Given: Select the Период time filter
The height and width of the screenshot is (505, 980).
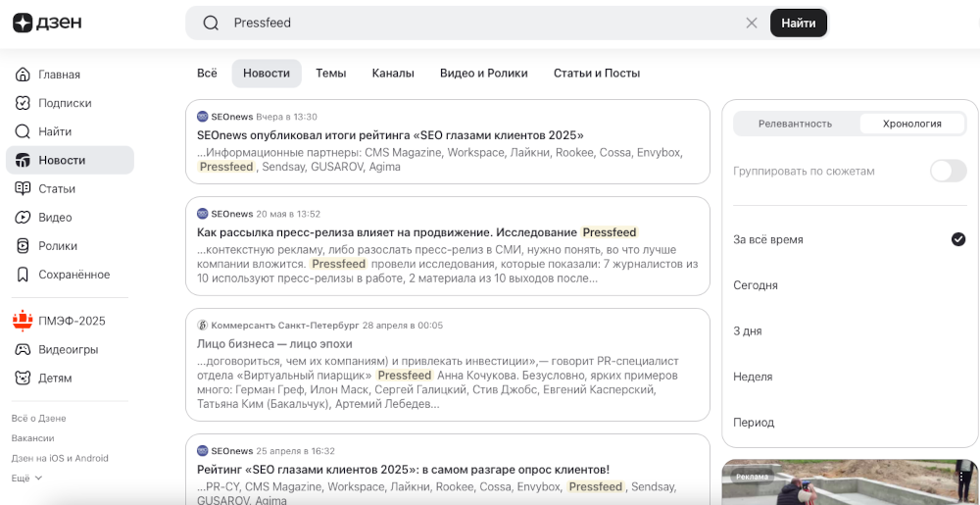Looking at the screenshot, I should tap(850, 423).
